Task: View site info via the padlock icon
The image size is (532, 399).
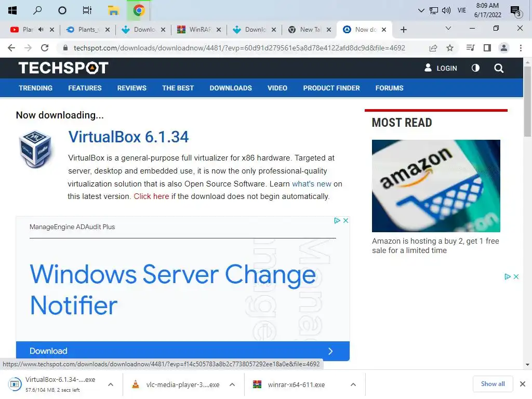Action: [x=65, y=48]
